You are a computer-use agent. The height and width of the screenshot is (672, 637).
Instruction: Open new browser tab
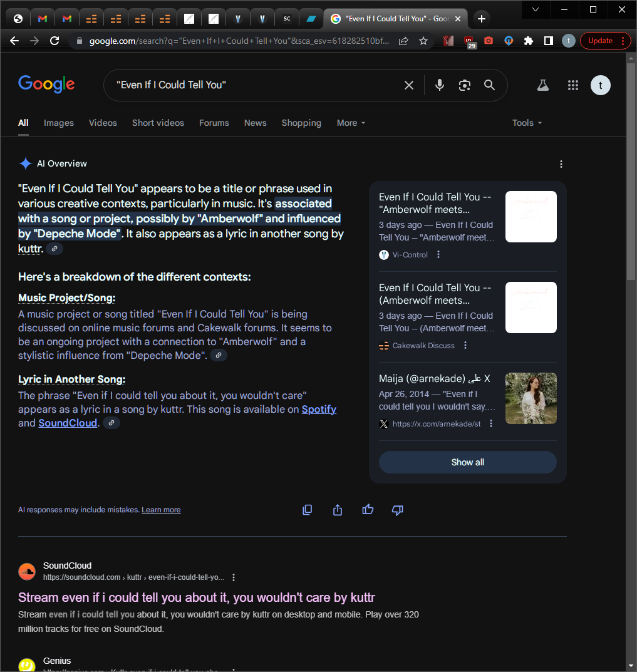482,19
